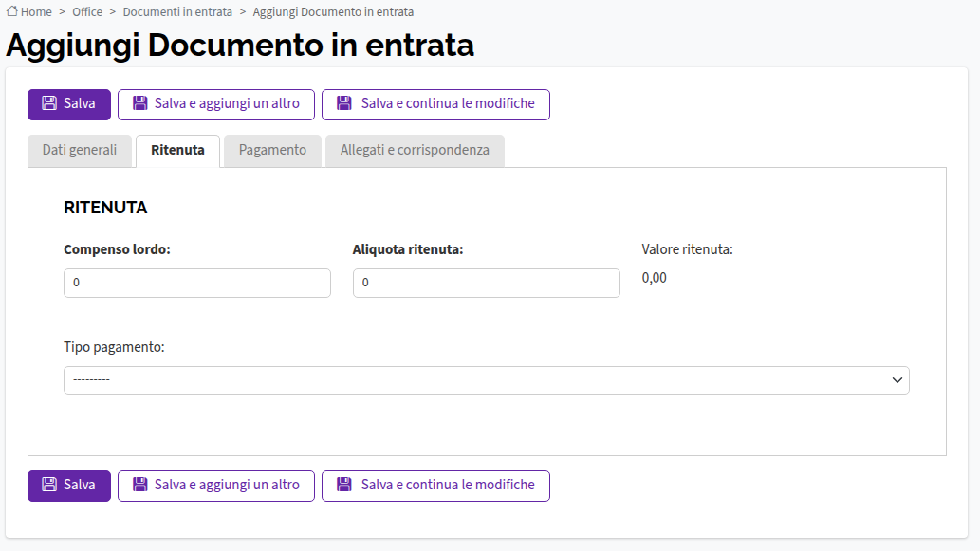This screenshot has height=551, width=980.
Task: Focus the Aliquota ritenuta input field
Action: tap(487, 283)
